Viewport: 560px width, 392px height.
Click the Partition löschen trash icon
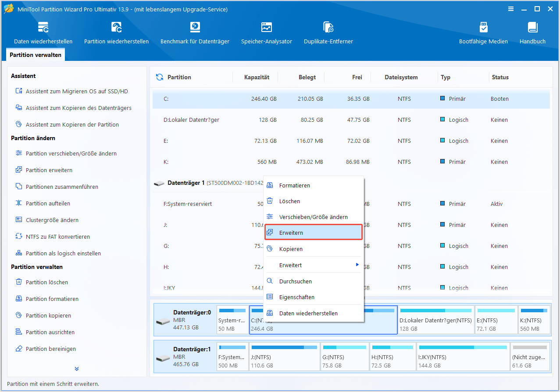[19, 282]
